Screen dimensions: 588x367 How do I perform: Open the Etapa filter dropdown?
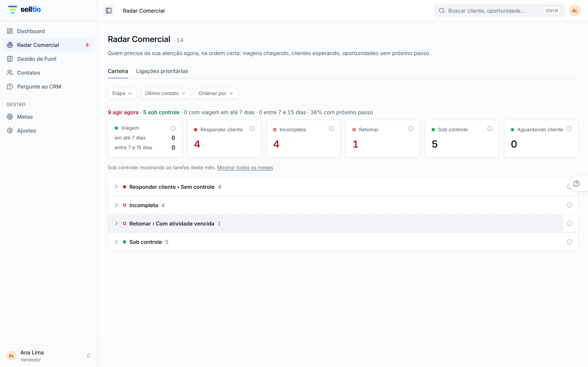point(122,93)
